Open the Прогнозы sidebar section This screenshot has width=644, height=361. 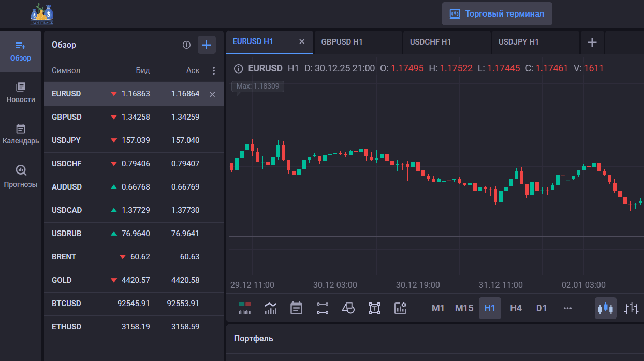tap(21, 176)
